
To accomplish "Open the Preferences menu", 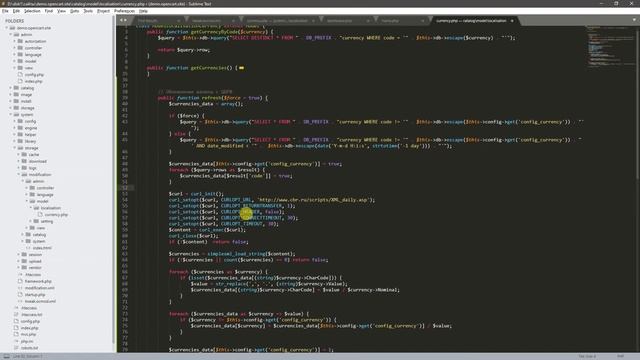I will coord(124,11).
